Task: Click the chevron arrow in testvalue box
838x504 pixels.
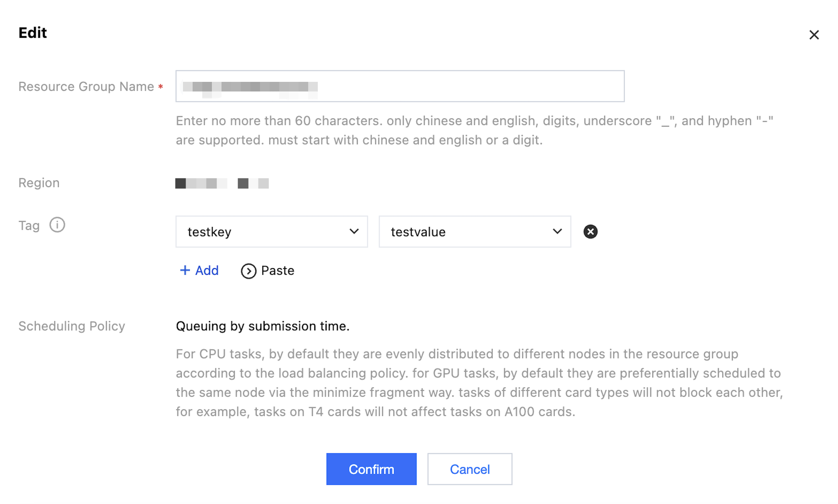Action: tap(557, 231)
